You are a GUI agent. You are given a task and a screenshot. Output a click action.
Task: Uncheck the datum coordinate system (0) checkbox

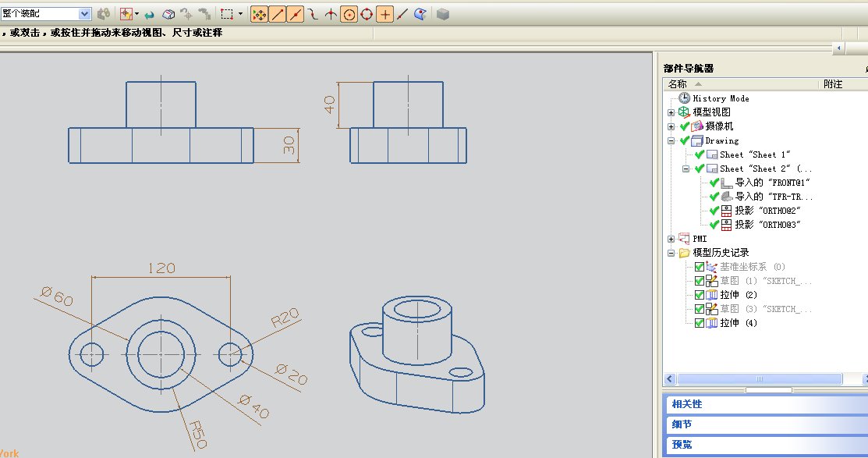[x=700, y=267]
